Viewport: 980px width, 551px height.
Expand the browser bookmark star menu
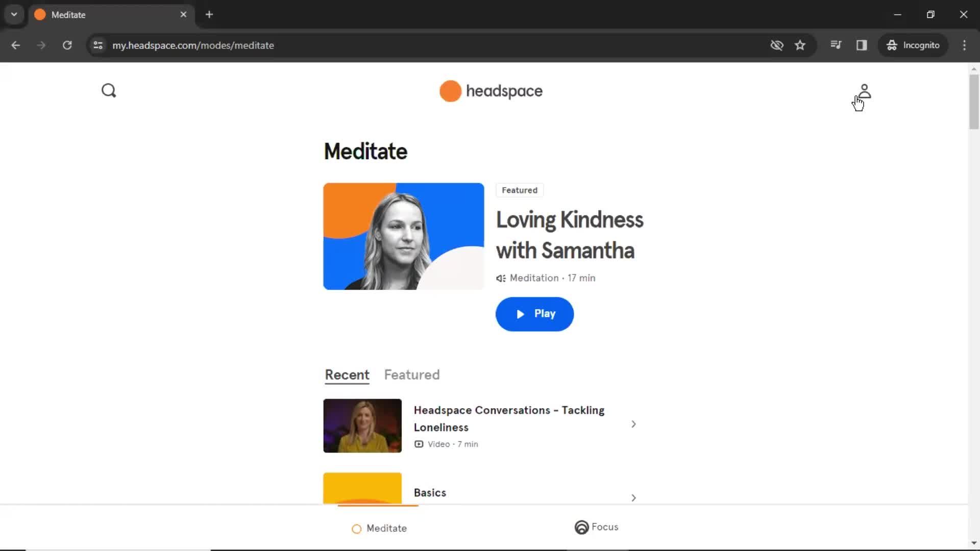click(x=800, y=45)
